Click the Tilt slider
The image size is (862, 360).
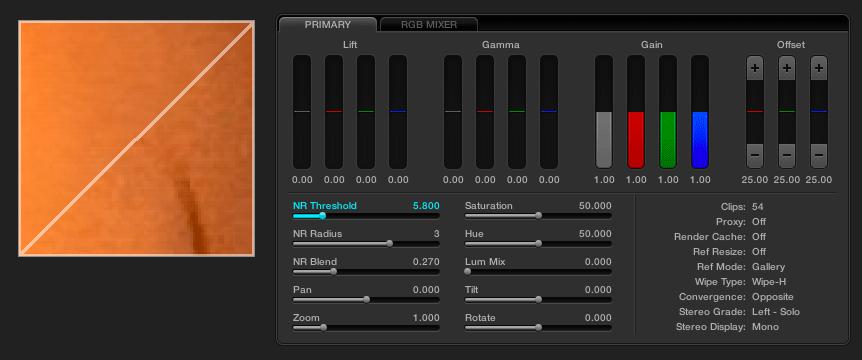click(x=538, y=300)
